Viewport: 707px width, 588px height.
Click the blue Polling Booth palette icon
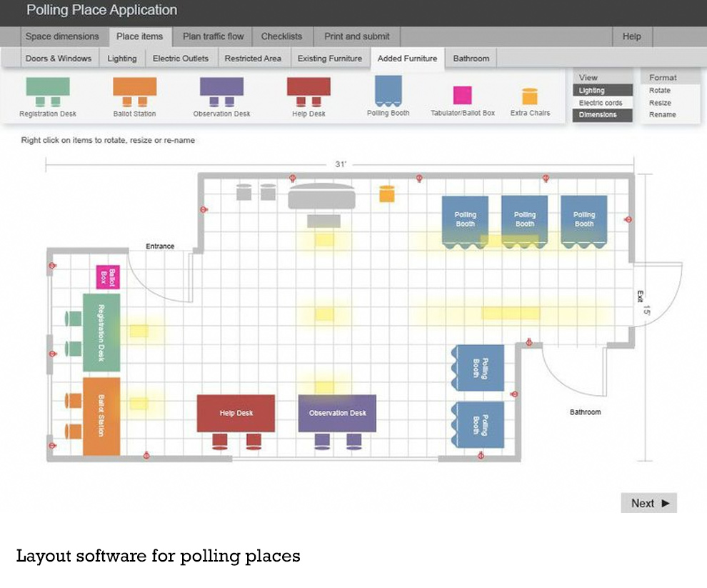click(388, 91)
